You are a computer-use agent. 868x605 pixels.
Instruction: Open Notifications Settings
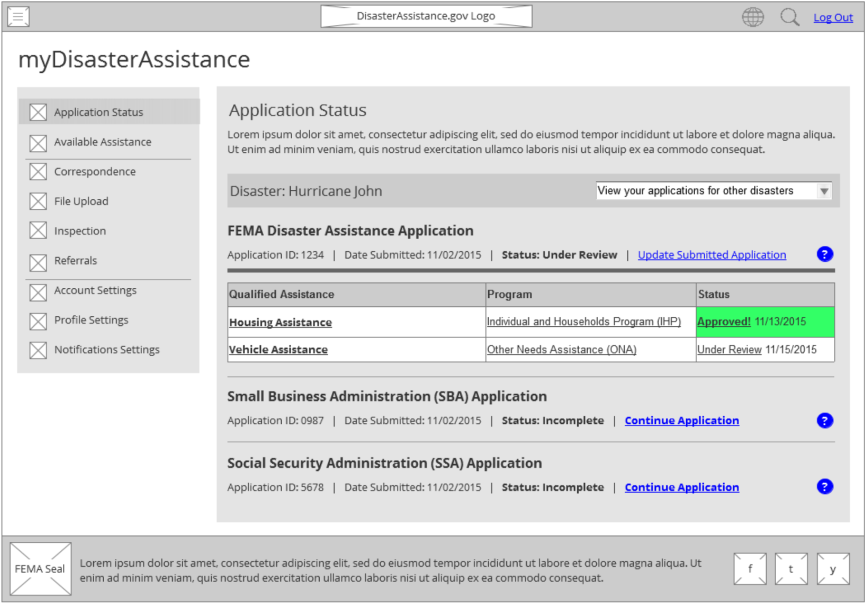(107, 350)
